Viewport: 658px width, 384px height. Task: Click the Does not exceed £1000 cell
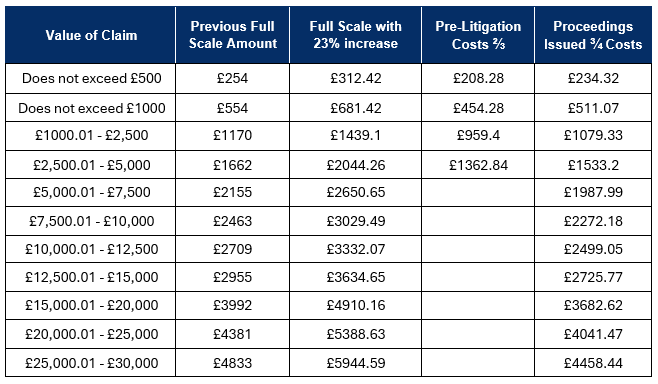point(91,108)
